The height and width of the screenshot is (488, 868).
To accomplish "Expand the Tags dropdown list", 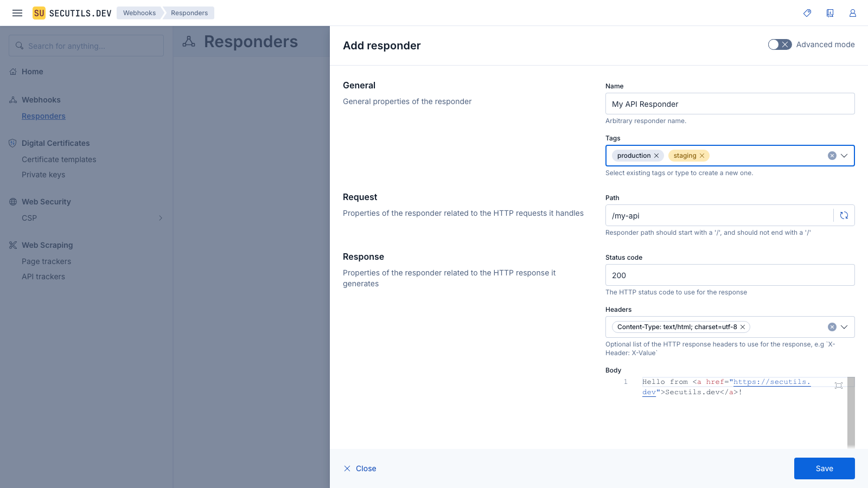I will (844, 156).
